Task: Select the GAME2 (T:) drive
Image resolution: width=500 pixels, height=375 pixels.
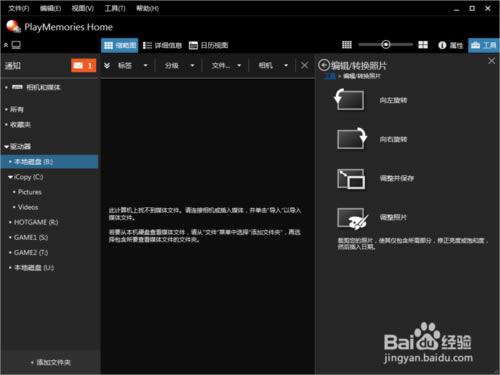Action: coord(31,252)
